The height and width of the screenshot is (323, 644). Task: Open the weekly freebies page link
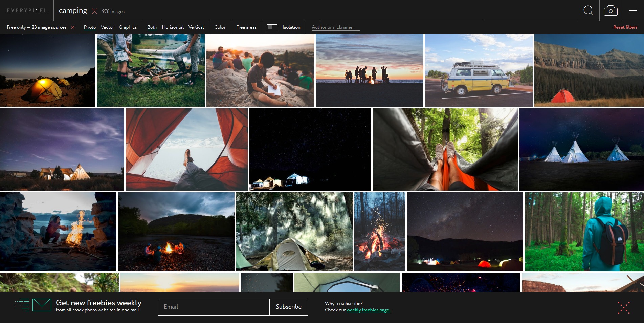point(368,310)
